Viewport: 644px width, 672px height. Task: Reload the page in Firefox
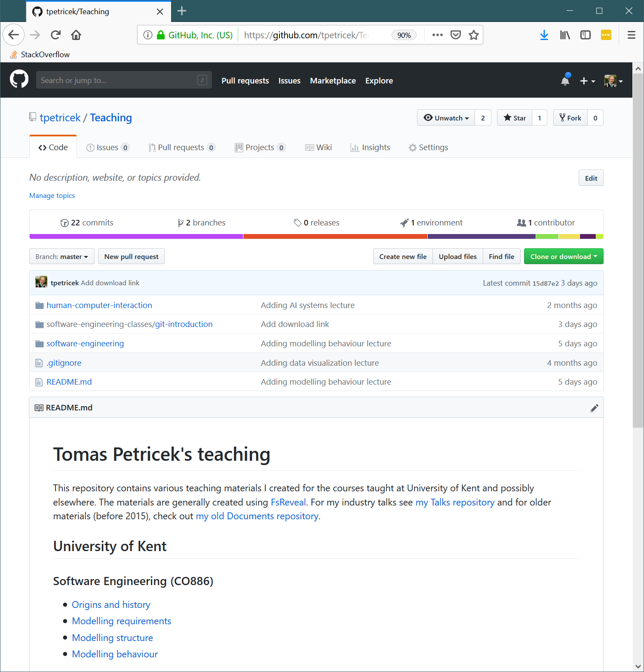55,35
